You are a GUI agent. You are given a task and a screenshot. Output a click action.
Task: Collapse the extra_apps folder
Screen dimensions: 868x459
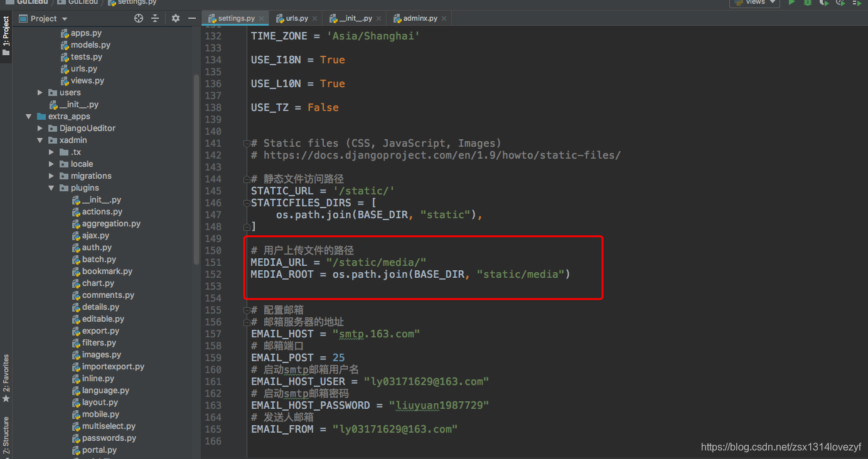click(29, 117)
